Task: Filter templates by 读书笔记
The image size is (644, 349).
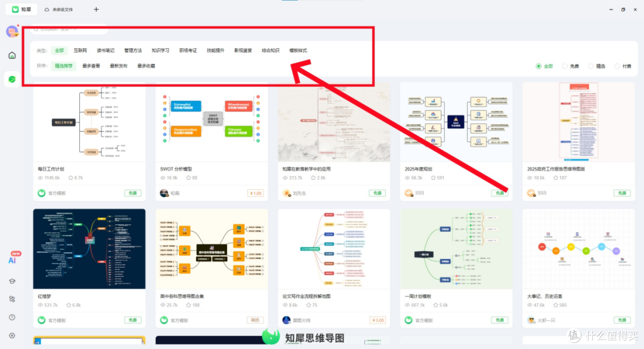Action: point(106,51)
